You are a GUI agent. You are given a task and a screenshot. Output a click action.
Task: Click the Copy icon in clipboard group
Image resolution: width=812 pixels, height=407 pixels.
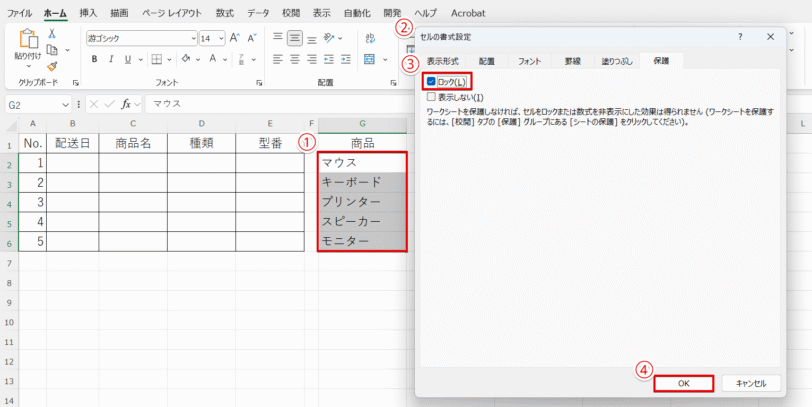pyautogui.click(x=52, y=50)
